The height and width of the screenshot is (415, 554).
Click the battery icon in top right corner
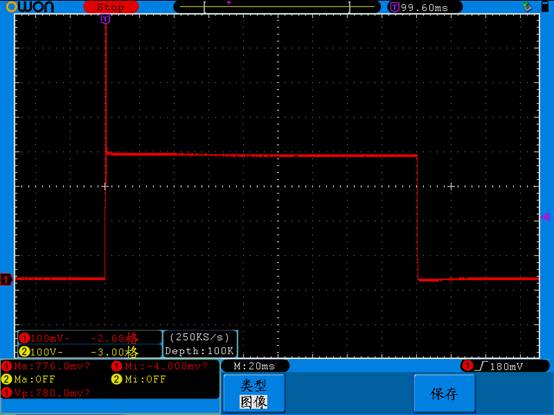tap(545, 6)
